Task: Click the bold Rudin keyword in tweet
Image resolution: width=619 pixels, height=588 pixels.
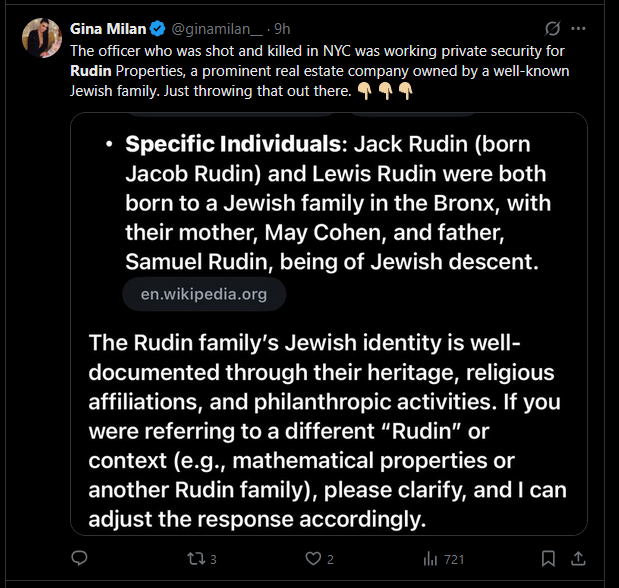Action: (91, 71)
